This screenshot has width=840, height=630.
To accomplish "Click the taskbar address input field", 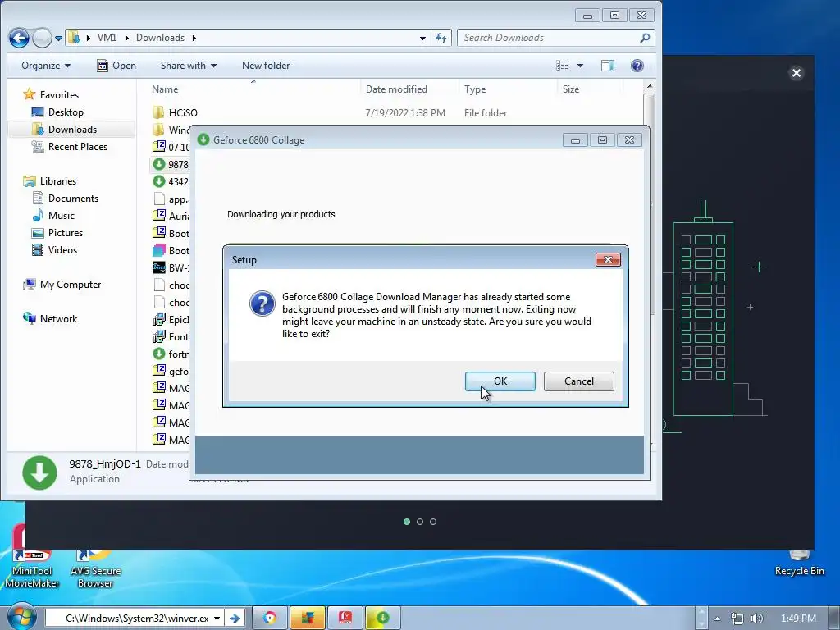I will click(134, 619).
